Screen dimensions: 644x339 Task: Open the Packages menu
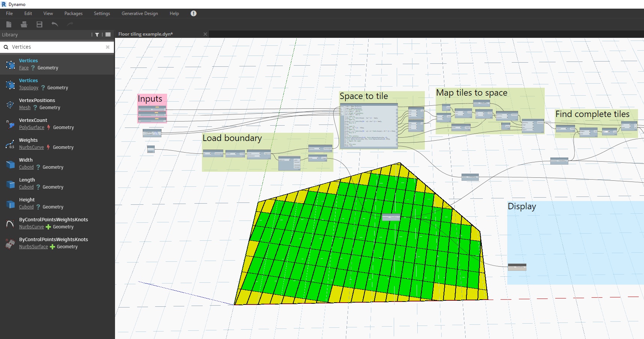73,13
